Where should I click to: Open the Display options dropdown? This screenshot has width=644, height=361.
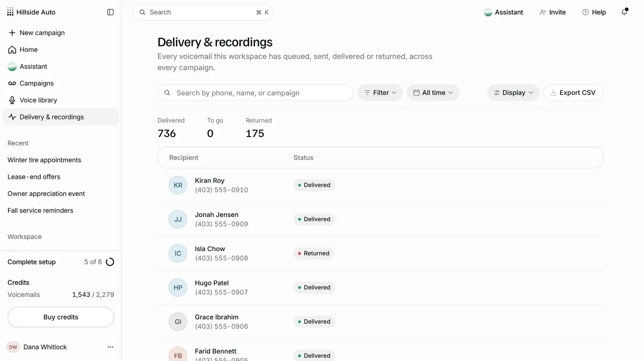tap(513, 93)
